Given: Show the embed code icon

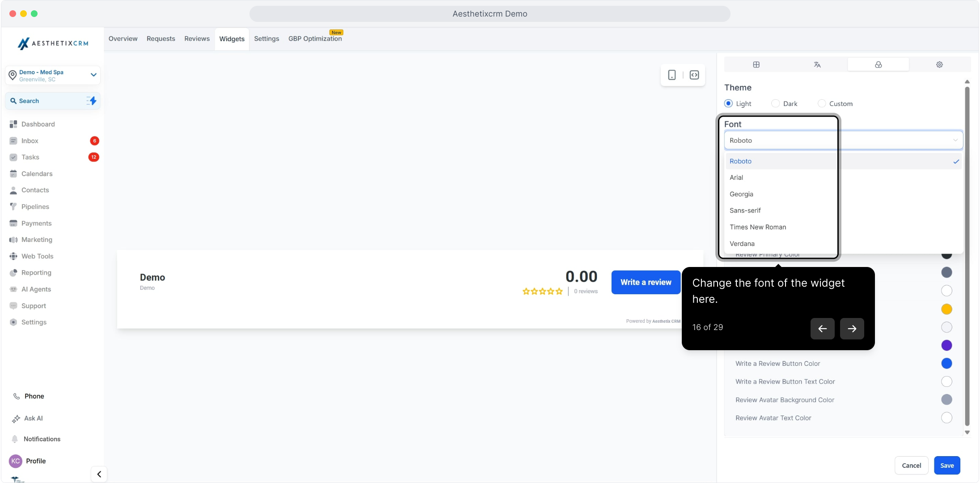Looking at the screenshot, I should coord(694,75).
